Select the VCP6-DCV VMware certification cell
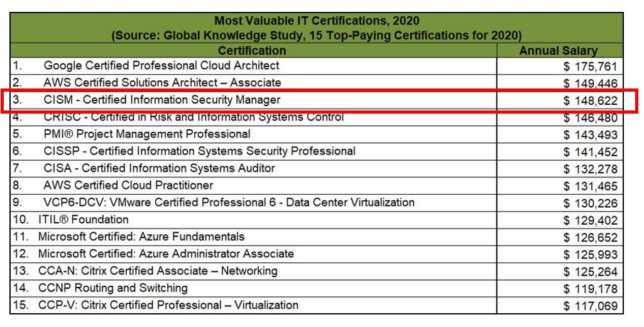This screenshot has width=644, height=327. (253, 203)
